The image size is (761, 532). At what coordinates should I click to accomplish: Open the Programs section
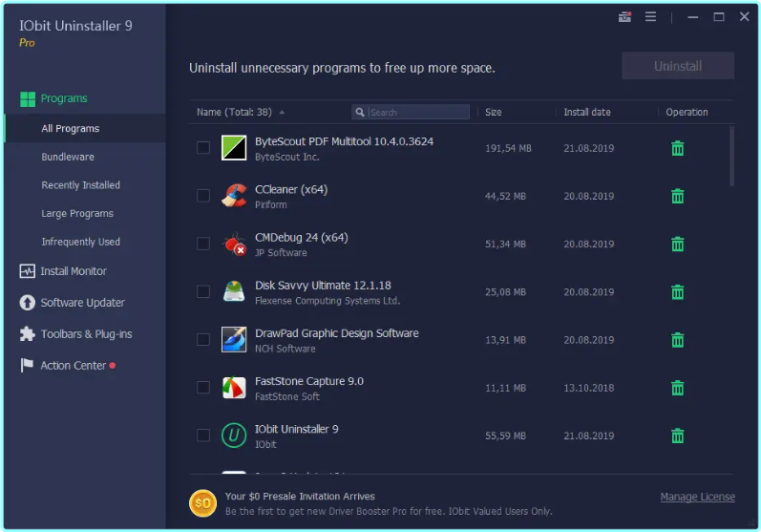[64, 98]
